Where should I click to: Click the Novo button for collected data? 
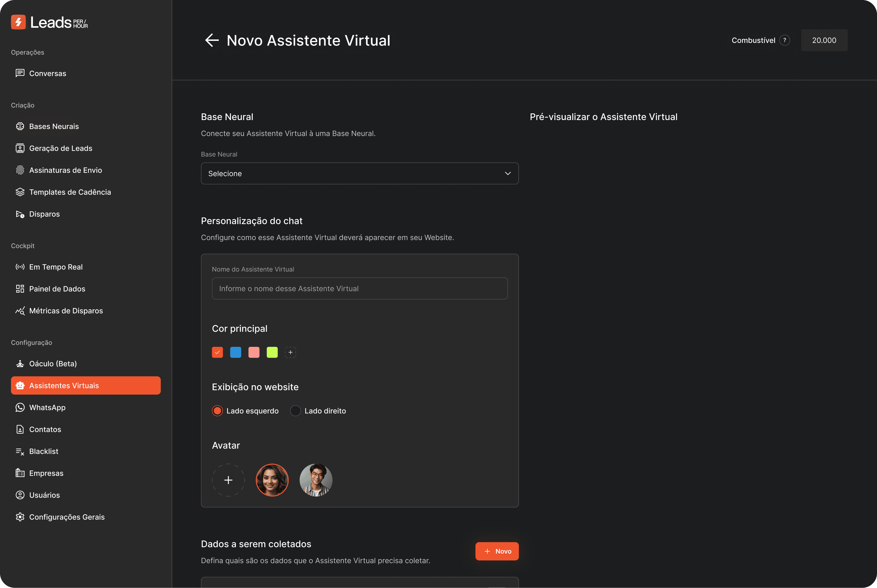point(497,551)
